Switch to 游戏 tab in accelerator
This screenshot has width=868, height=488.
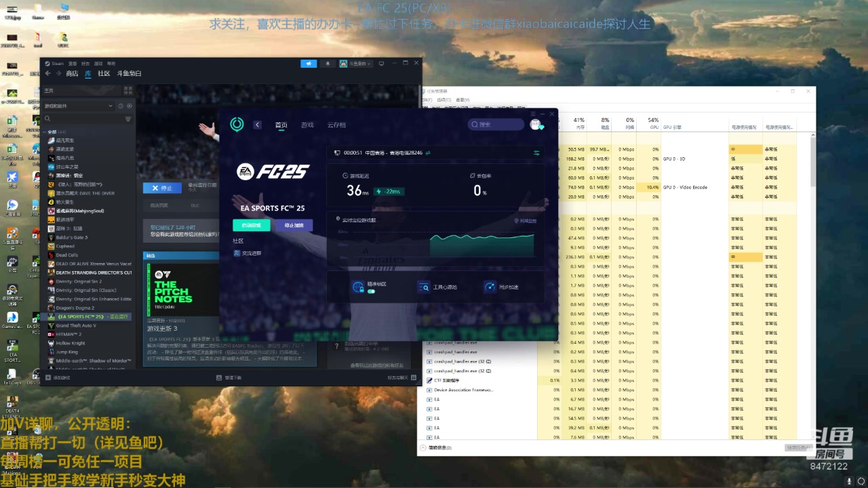[x=307, y=125]
